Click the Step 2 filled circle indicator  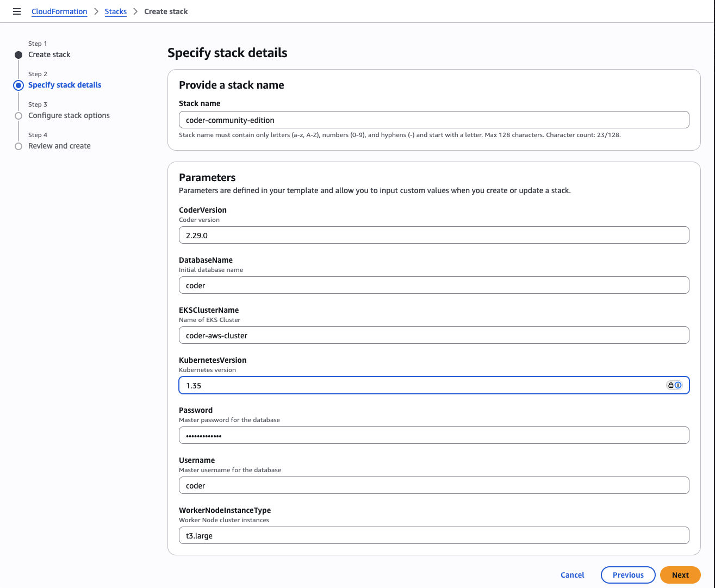click(x=18, y=85)
